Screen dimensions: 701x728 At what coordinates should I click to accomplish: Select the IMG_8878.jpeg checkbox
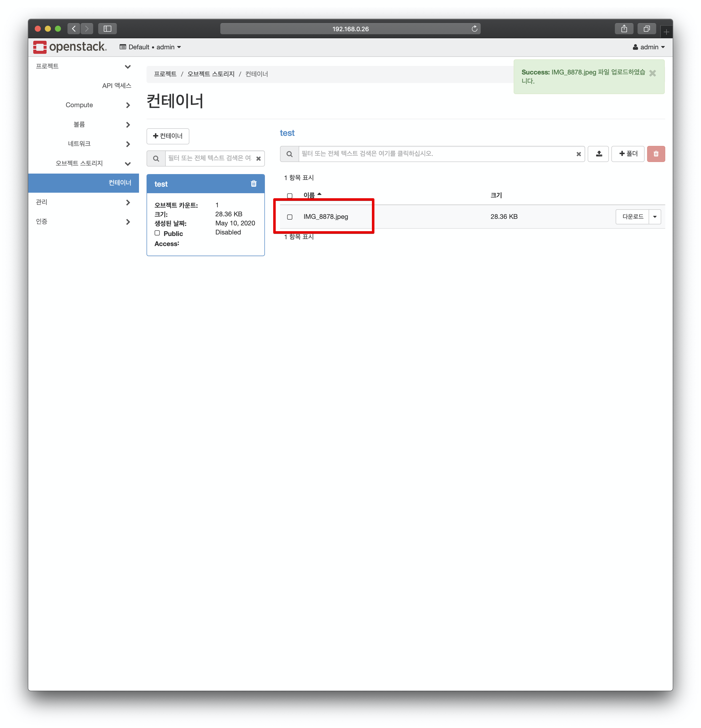tap(290, 217)
